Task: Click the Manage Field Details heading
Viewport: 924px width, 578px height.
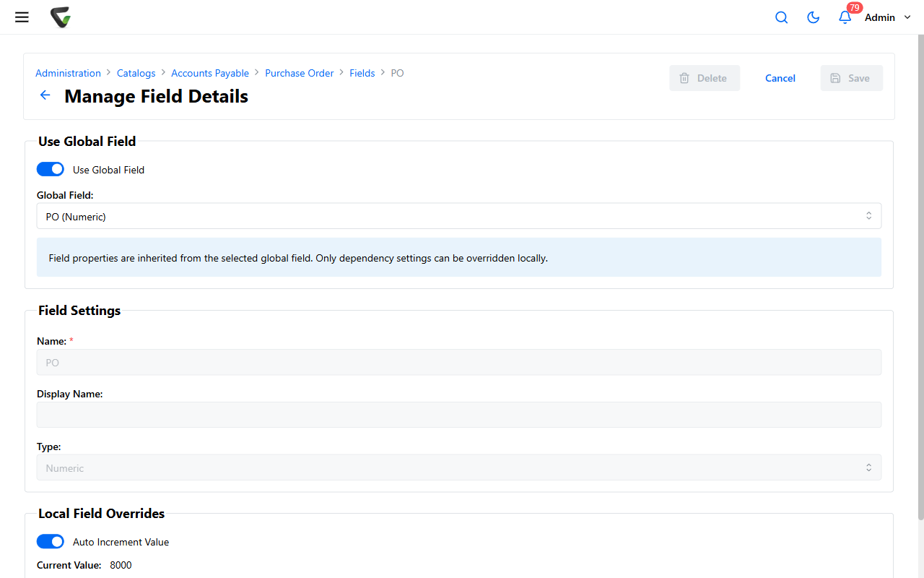Action: point(156,96)
